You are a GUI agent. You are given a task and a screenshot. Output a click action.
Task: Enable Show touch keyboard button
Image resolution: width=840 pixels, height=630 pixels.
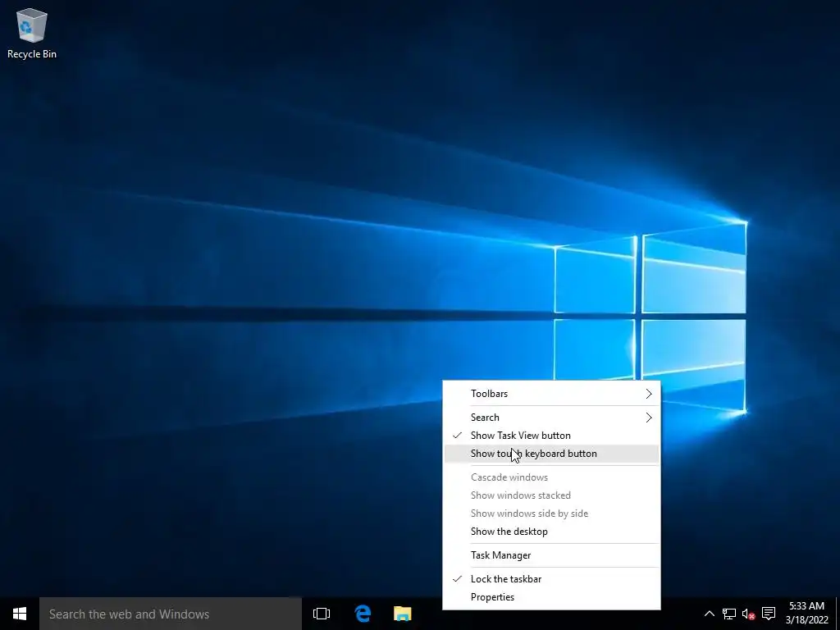coord(551,454)
